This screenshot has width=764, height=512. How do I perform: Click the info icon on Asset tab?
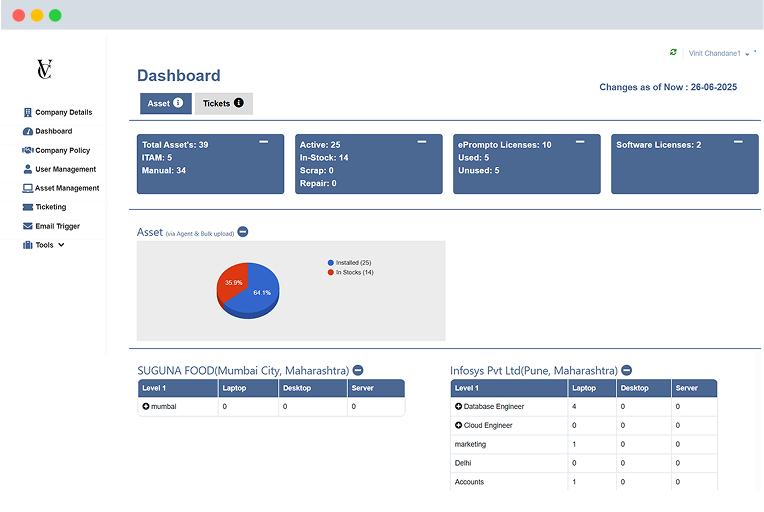point(178,103)
